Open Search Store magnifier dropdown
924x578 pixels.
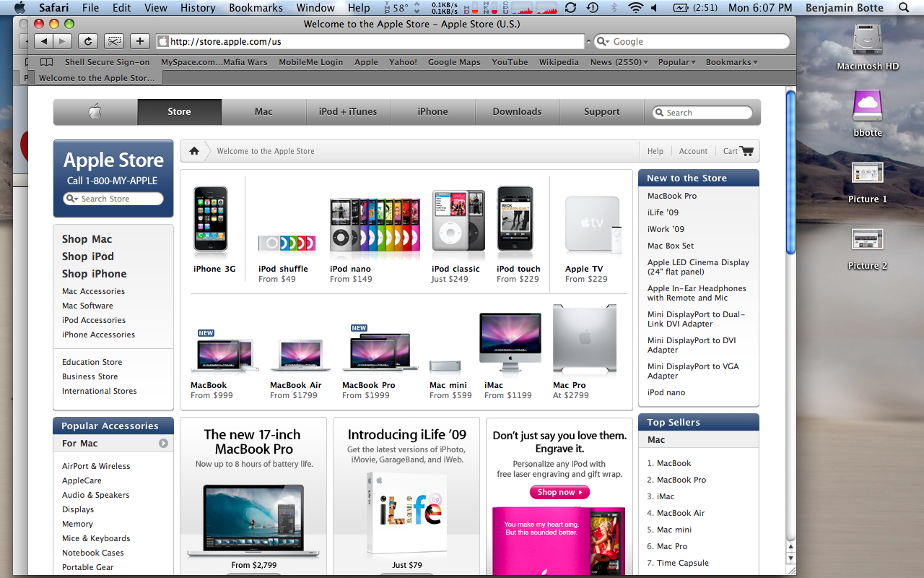tap(72, 199)
